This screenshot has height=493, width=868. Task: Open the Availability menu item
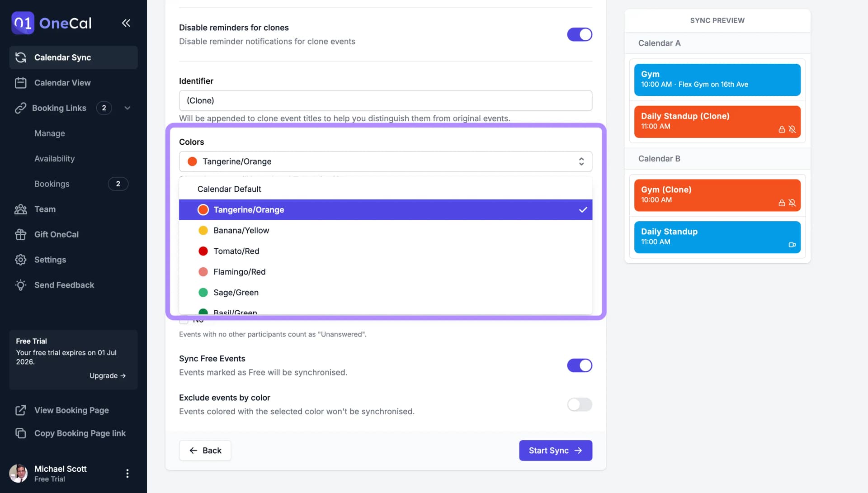click(54, 159)
